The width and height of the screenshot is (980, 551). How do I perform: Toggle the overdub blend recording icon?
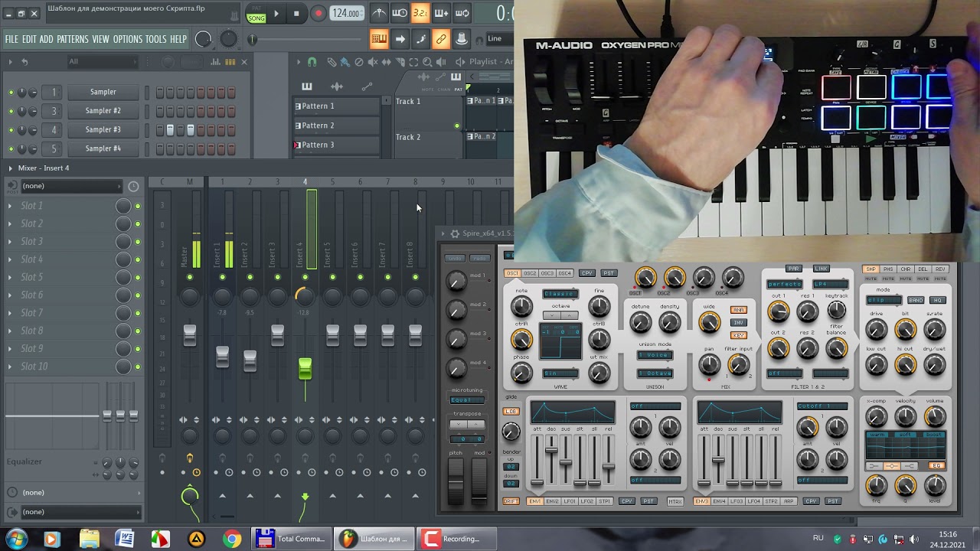tap(441, 13)
